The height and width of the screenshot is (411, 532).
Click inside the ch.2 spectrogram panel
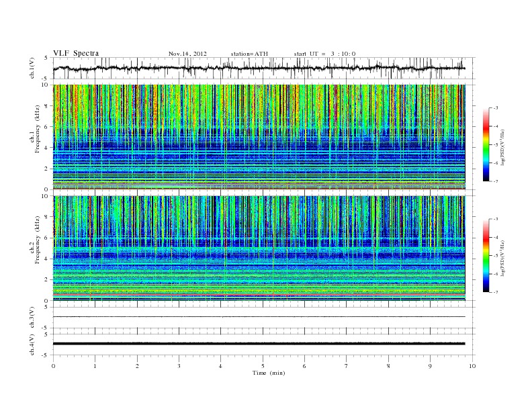pos(259,248)
